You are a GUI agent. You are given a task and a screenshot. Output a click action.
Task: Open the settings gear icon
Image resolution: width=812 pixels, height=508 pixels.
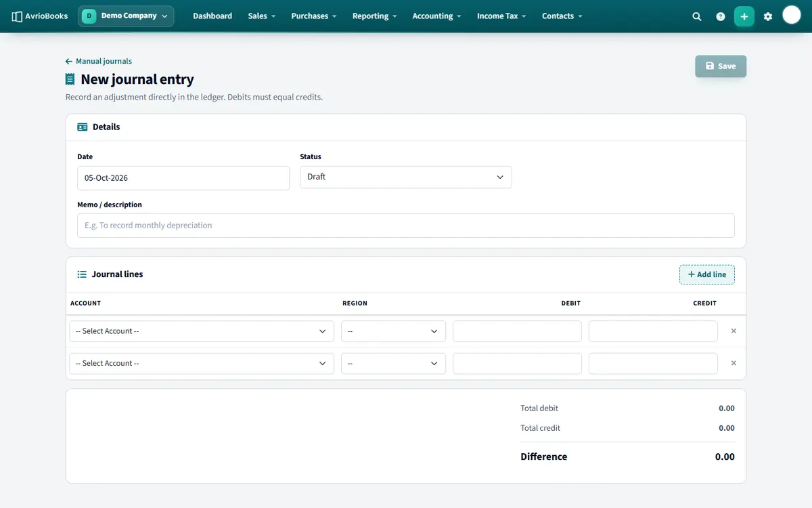click(x=768, y=16)
